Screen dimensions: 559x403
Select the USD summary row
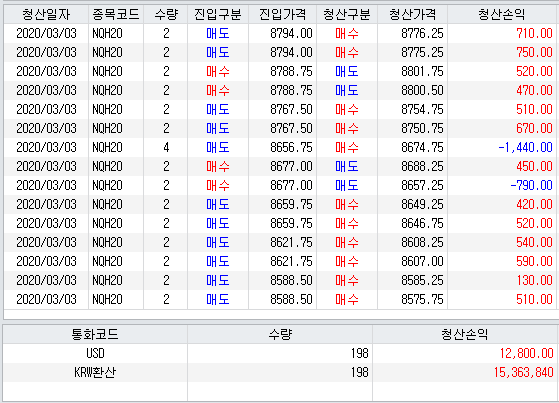(x=280, y=353)
